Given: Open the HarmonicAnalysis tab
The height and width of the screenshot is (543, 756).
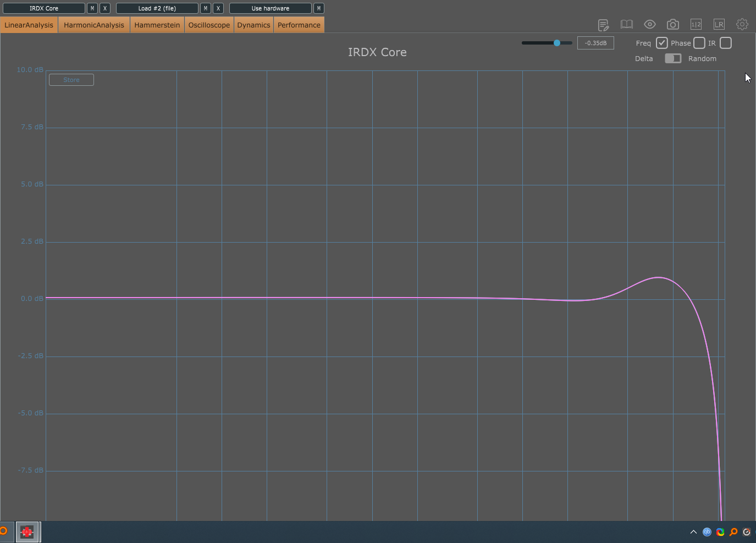Looking at the screenshot, I should click(x=94, y=25).
